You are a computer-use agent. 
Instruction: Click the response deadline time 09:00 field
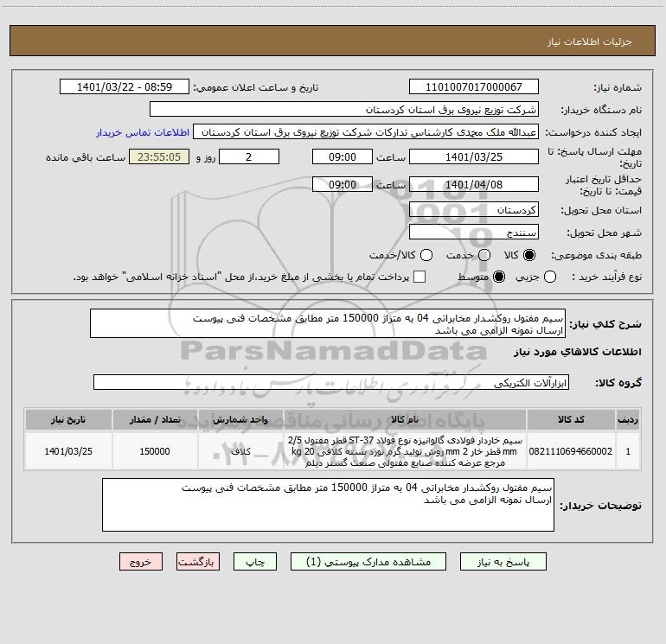[x=343, y=156]
